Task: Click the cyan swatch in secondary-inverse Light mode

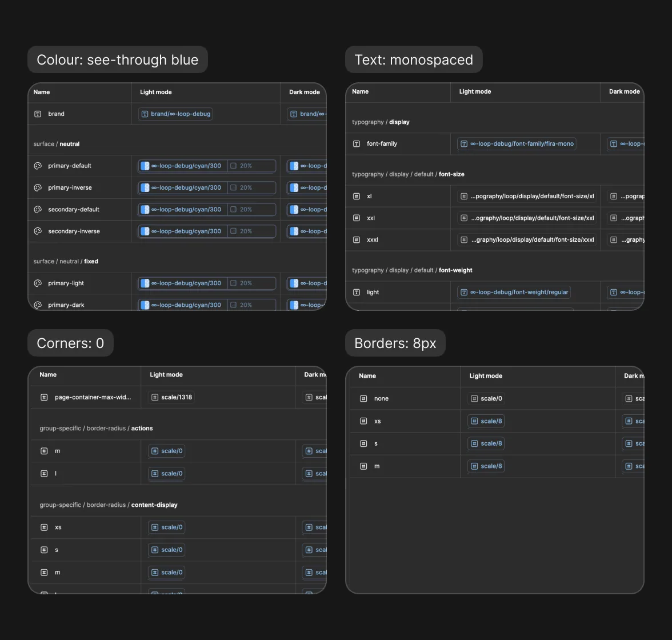Action: (x=145, y=231)
